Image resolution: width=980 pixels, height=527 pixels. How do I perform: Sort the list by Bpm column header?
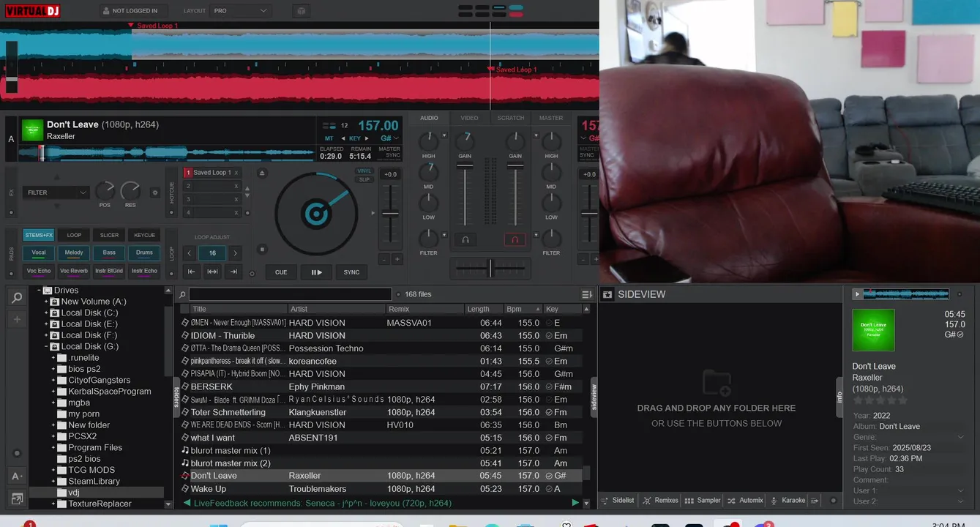[x=523, y=309]
